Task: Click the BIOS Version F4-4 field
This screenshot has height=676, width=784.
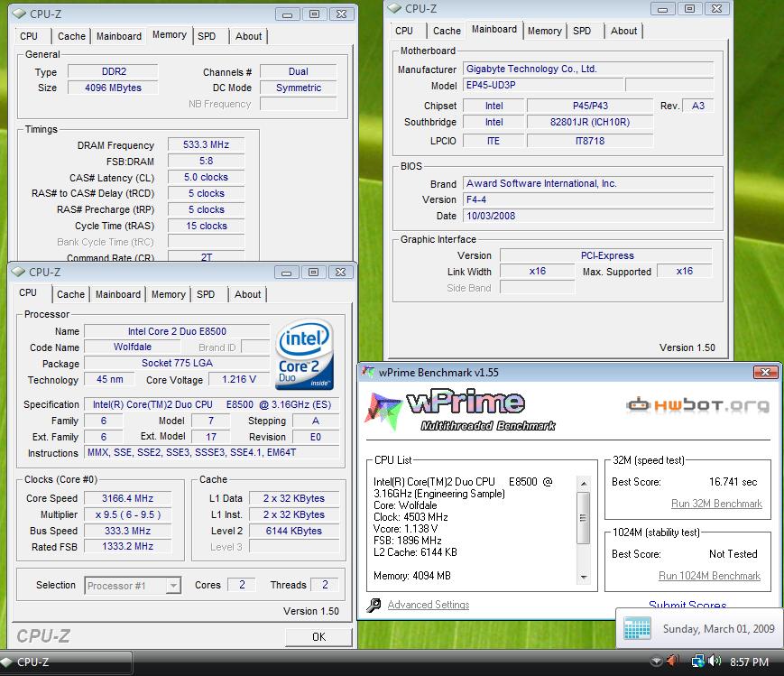Action: [x=588, y=199]
